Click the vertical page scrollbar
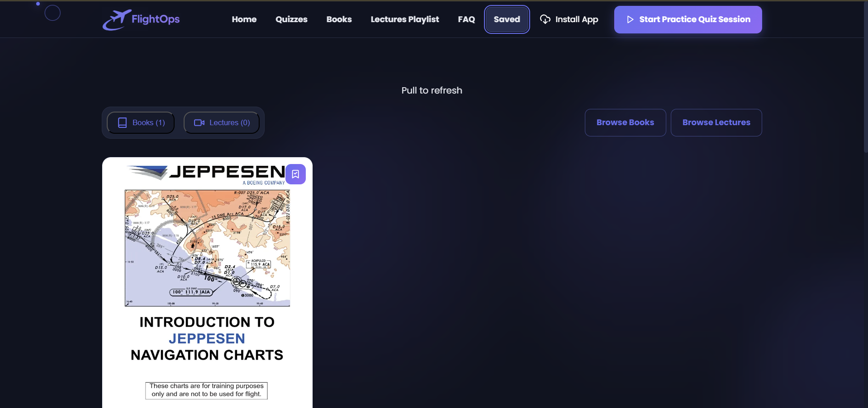868x408 pixels. (865, 77)
